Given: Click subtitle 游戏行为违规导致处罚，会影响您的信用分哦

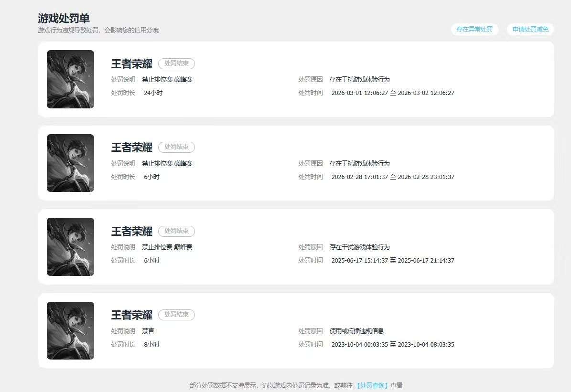Looking at the screenshot, I should pos(98,30).
